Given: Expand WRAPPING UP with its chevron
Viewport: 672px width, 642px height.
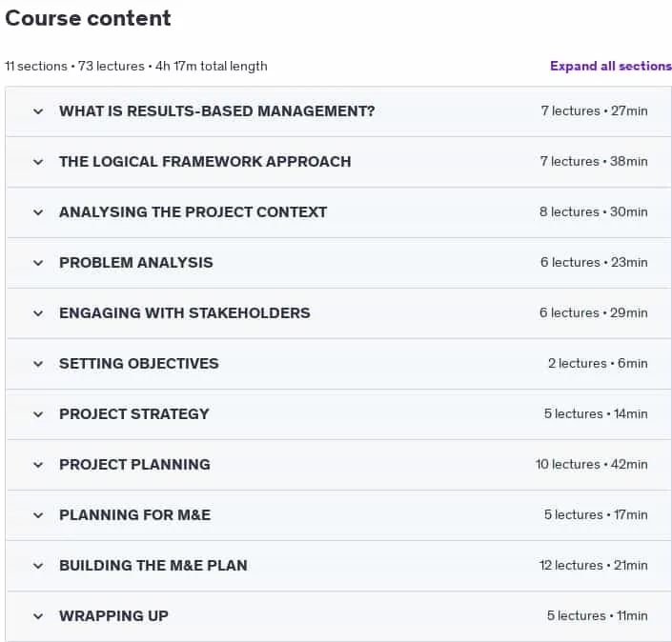Looking at the screenshot, I should tap(38, 616).
